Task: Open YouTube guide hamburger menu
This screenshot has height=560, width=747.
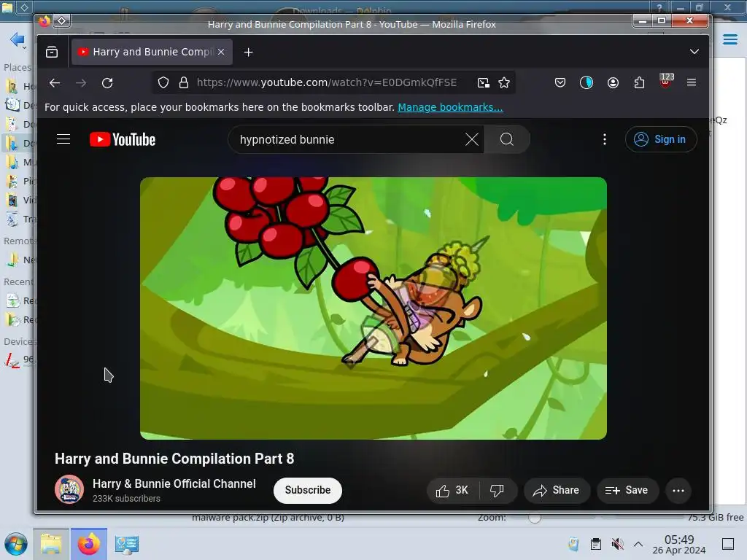Action: tap(63, 139)
